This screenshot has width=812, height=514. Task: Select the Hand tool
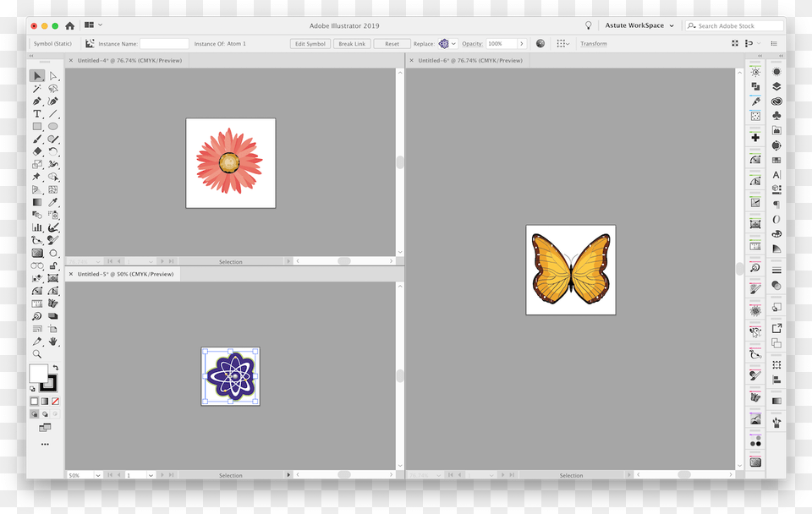coord(52,342)
